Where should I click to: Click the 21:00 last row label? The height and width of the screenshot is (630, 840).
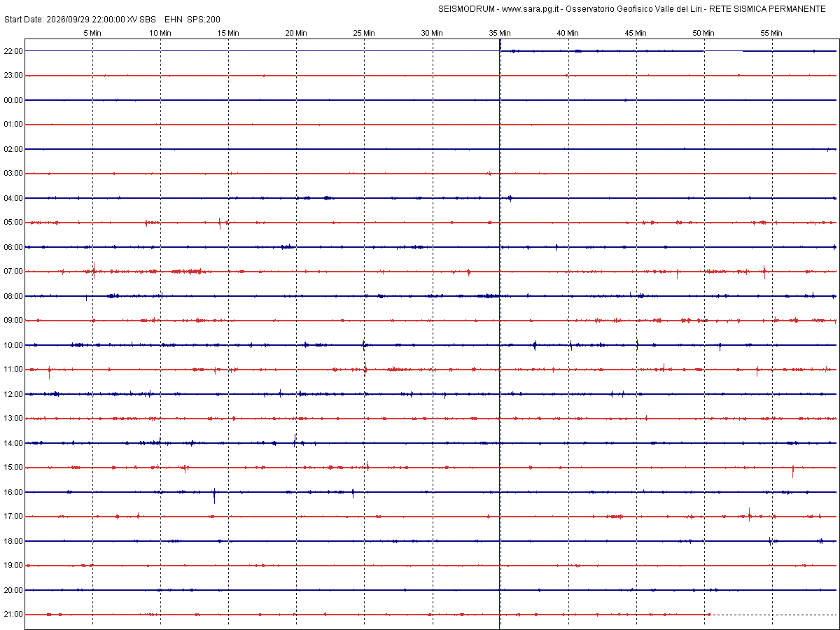(13, 615)
